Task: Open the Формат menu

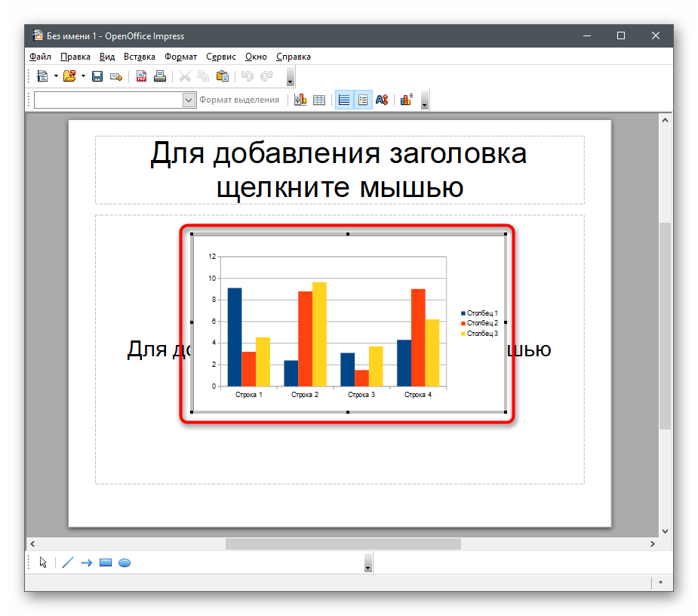Action: [x=180, y=57]
